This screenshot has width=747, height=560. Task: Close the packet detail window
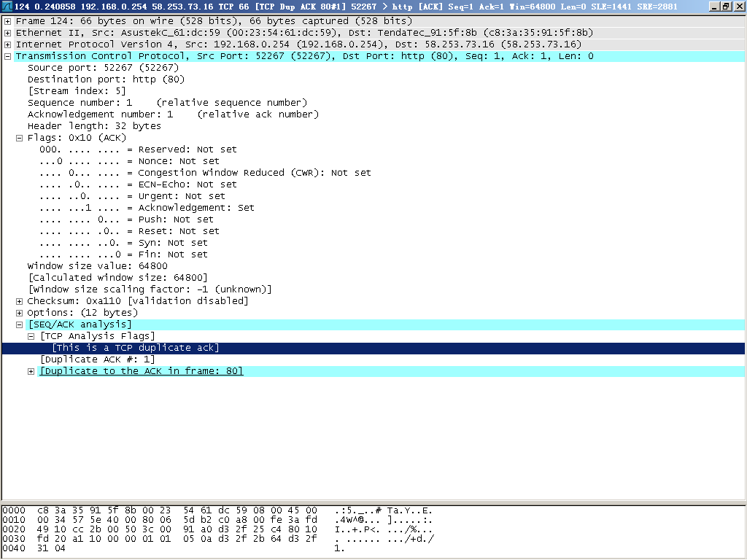tap(738, 6)
